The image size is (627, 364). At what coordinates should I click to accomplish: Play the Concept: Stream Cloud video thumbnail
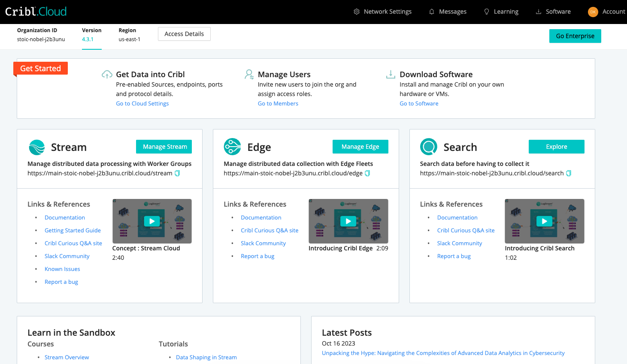(152, 221)
